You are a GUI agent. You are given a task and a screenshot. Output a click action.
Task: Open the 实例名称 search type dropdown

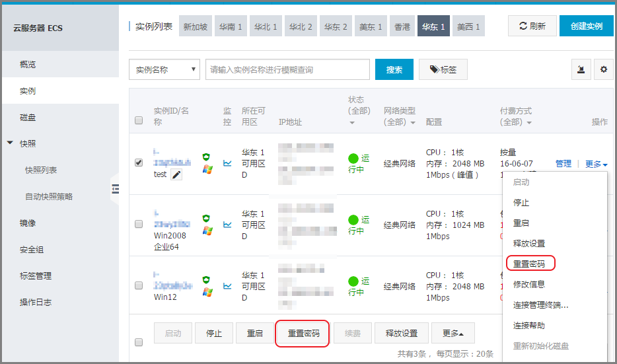(x=164, y=69)
